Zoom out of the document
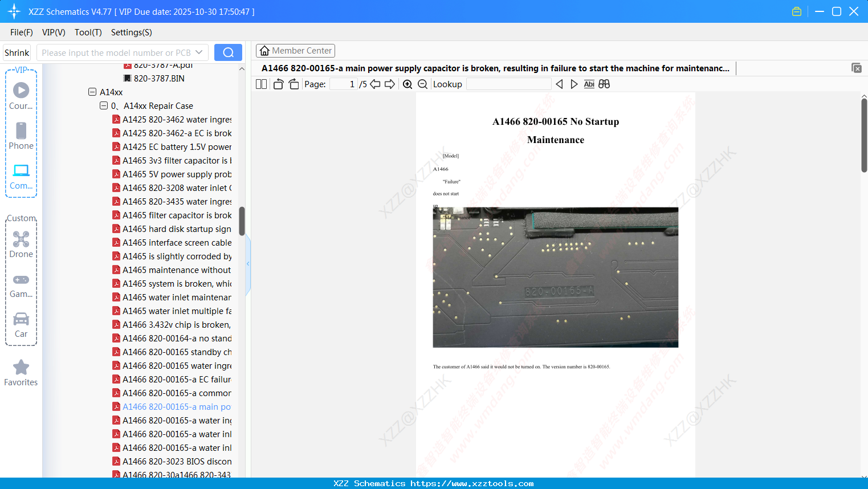The image size is (868, 489). (x=422, y=84)
